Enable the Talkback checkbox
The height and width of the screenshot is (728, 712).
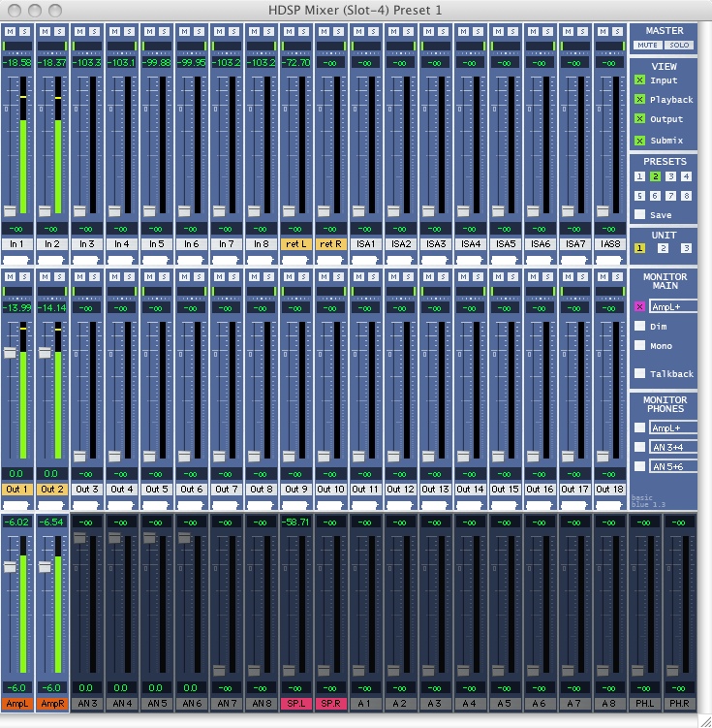point(639,373)
